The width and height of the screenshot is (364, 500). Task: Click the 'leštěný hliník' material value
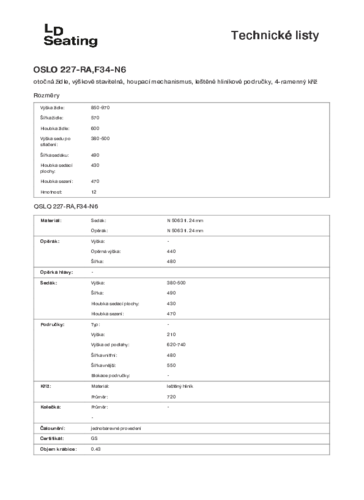180,386
